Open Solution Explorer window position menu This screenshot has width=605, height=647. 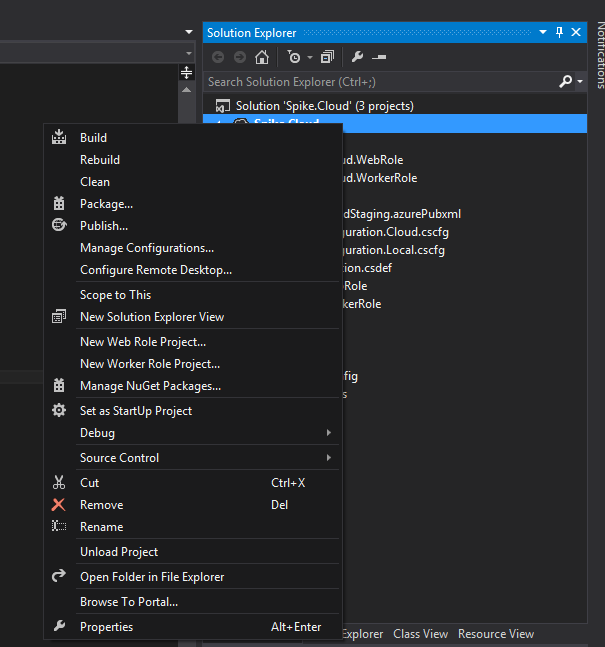tap(543, 32)
